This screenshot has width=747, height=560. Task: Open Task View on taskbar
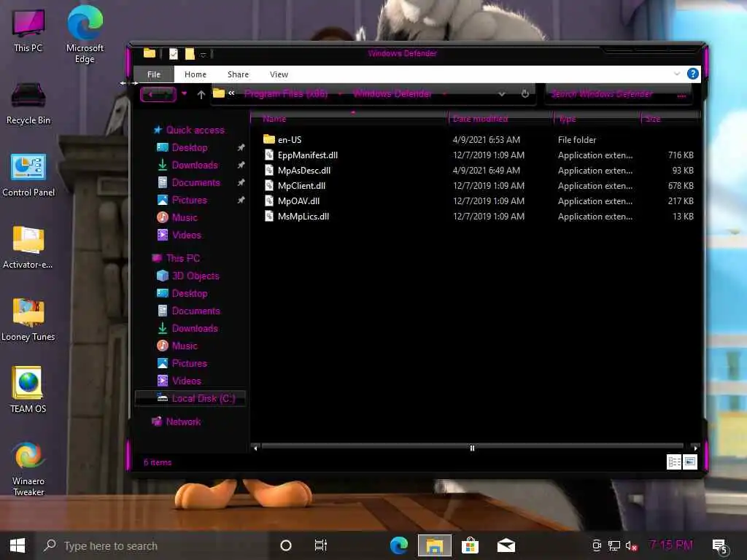(321, 545)
